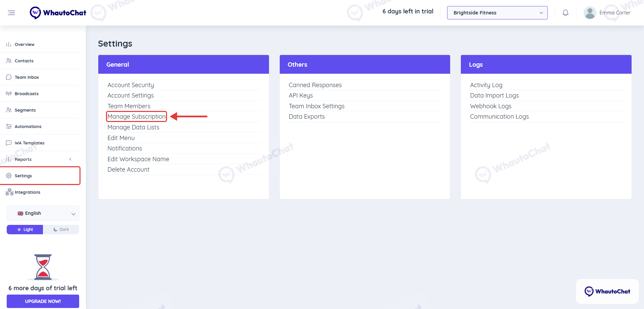Image resolution: width=644 pixels, height=309 pixels.
Task: Open the WhautoChat chat widget
Action: point(607,291)
